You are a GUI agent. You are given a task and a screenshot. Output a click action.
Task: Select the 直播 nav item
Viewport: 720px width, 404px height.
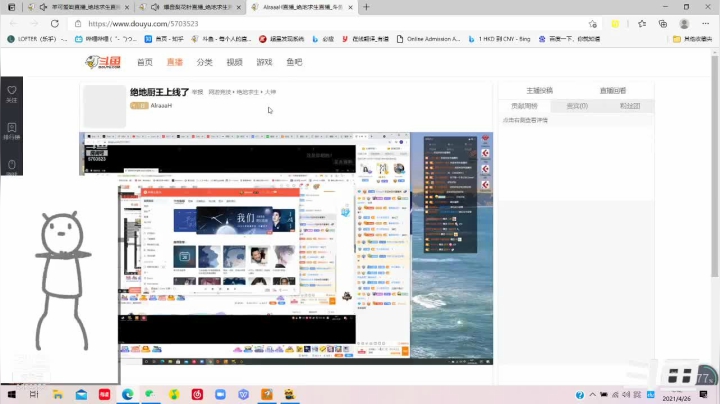tap(174, 62)
